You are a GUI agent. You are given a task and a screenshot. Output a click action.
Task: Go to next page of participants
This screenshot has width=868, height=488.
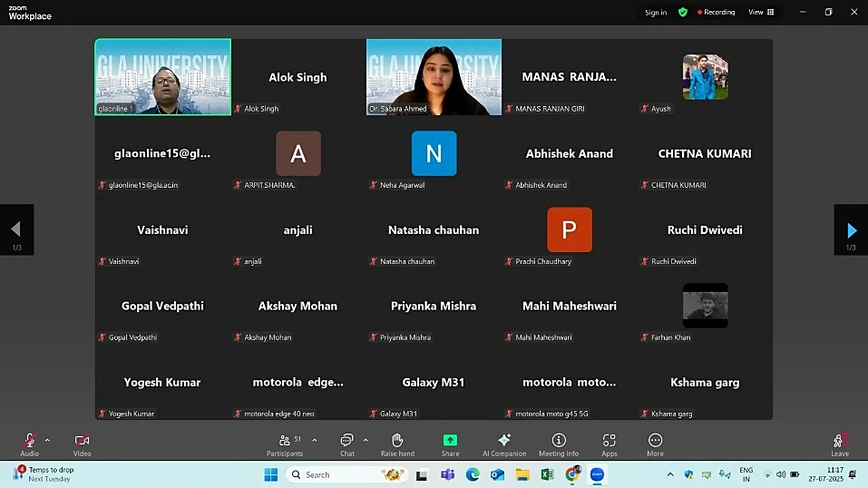coord(851,230)
